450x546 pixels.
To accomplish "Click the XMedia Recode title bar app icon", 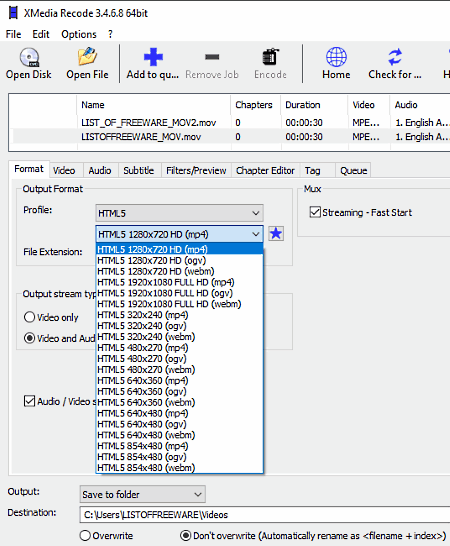I will click(13, 13).
